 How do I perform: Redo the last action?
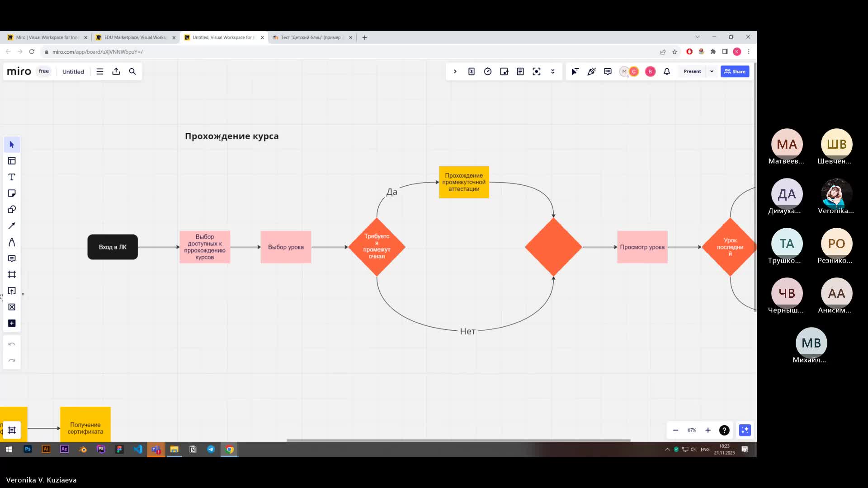(x=12, y=361)
